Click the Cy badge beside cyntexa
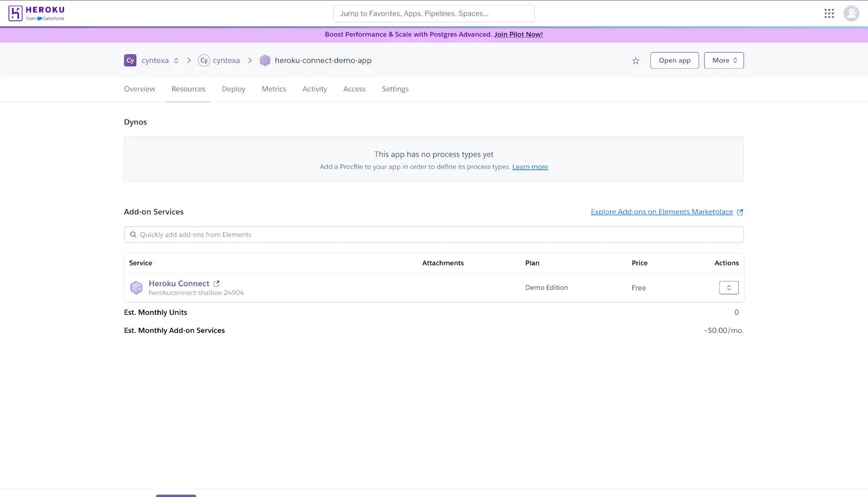 130,60
